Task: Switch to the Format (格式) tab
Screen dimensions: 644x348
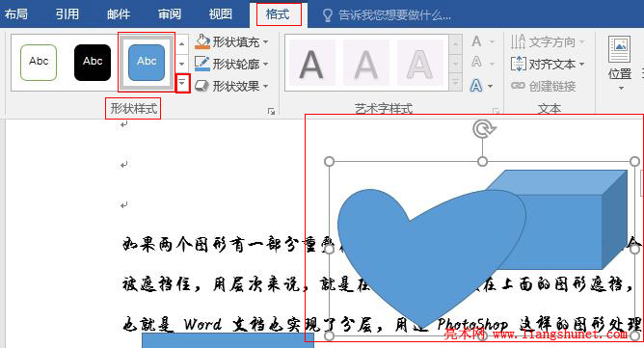Action: tap(279, 14)
